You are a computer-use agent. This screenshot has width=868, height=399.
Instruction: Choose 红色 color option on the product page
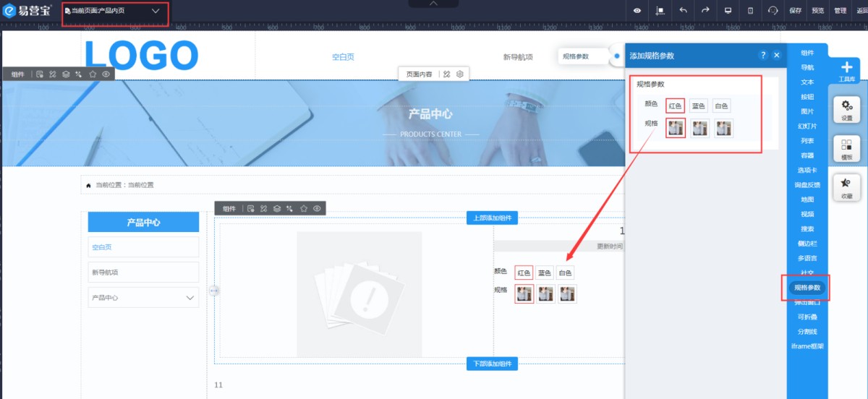click(524, 273)
